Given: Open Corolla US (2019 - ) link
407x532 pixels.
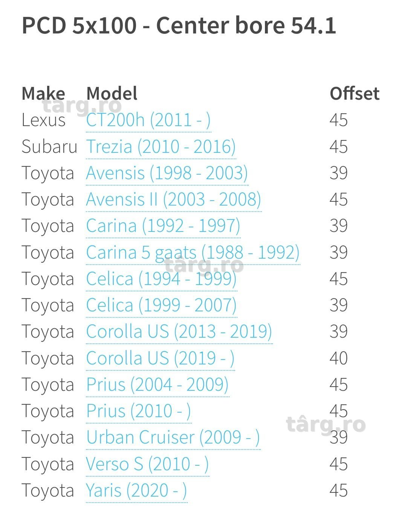Looking at the screenshot, I should [x=160, y=358].
